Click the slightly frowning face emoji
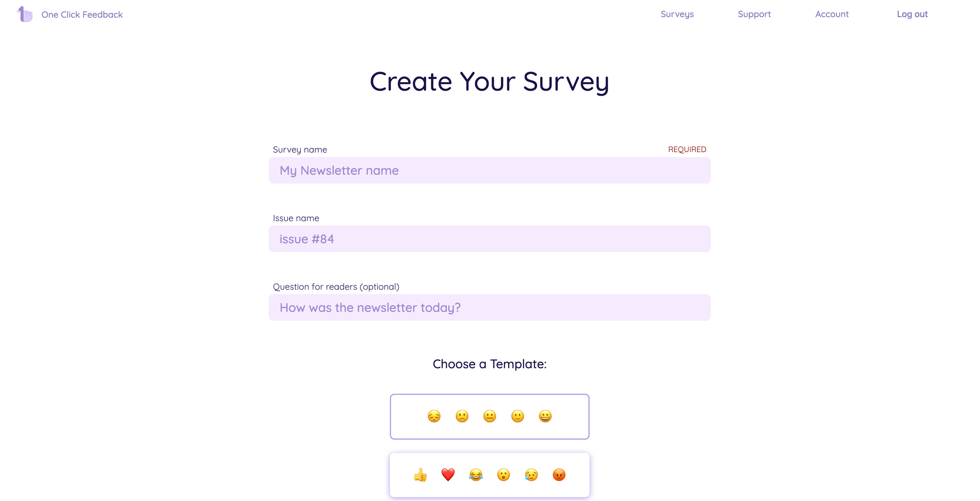Viewport: 980px width, 501px height. click(462, 416)
